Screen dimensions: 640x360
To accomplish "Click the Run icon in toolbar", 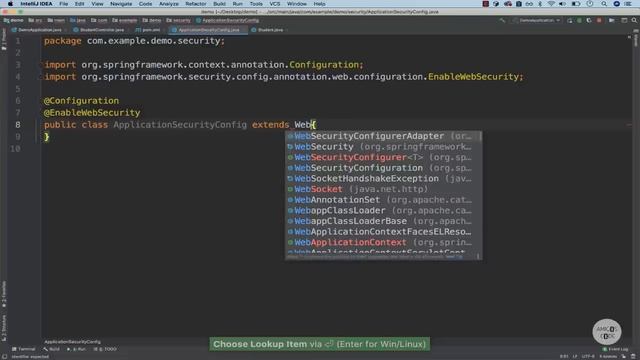I will click(x=569, y=20).
